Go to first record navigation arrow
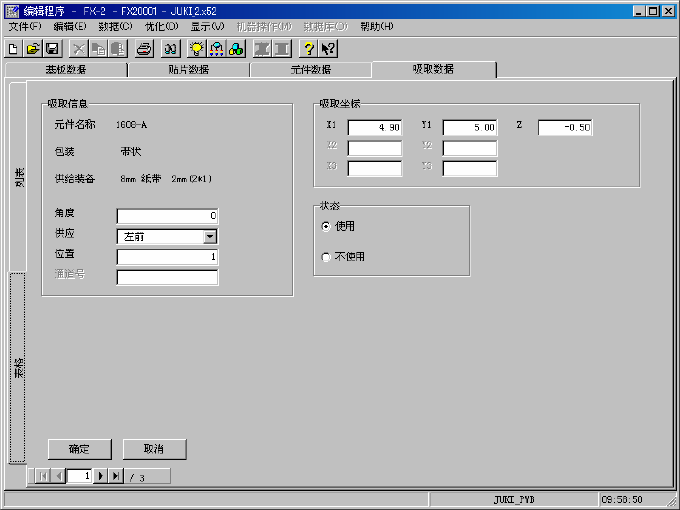The width and height of the screenshot is (680, 510). pyautogui.click(x=43, y=476)
